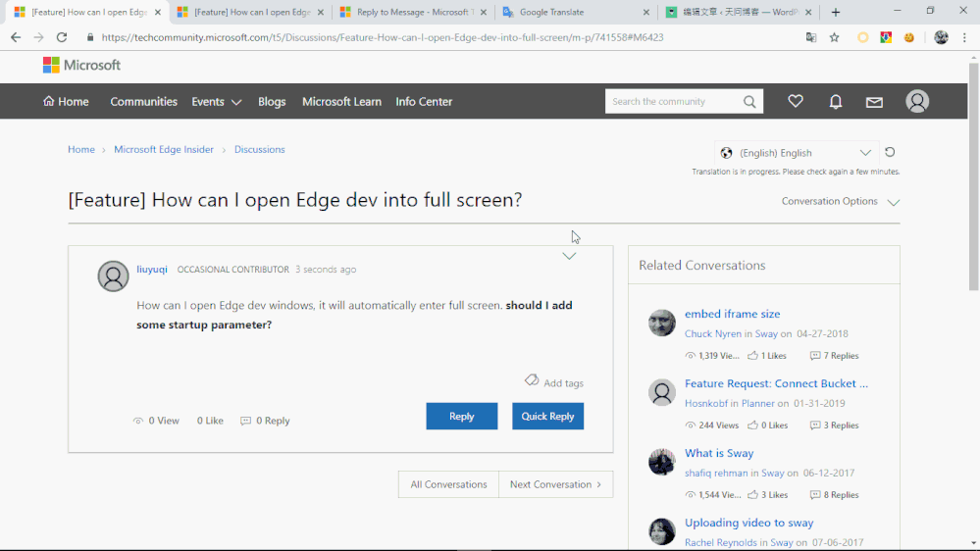Click Chuck Nyren's avatar thumbnail

(662, 323)
